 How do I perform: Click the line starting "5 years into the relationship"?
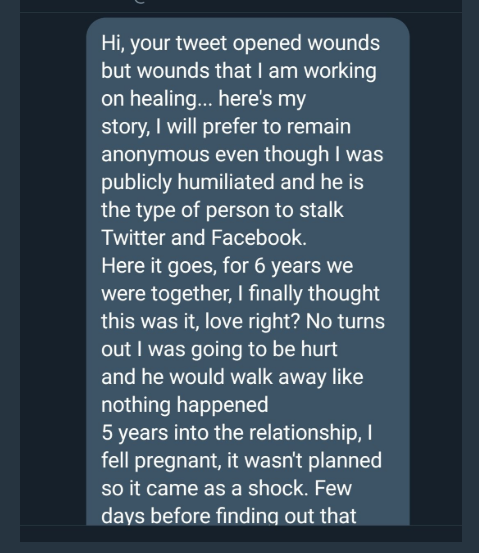tap(237, 432)
